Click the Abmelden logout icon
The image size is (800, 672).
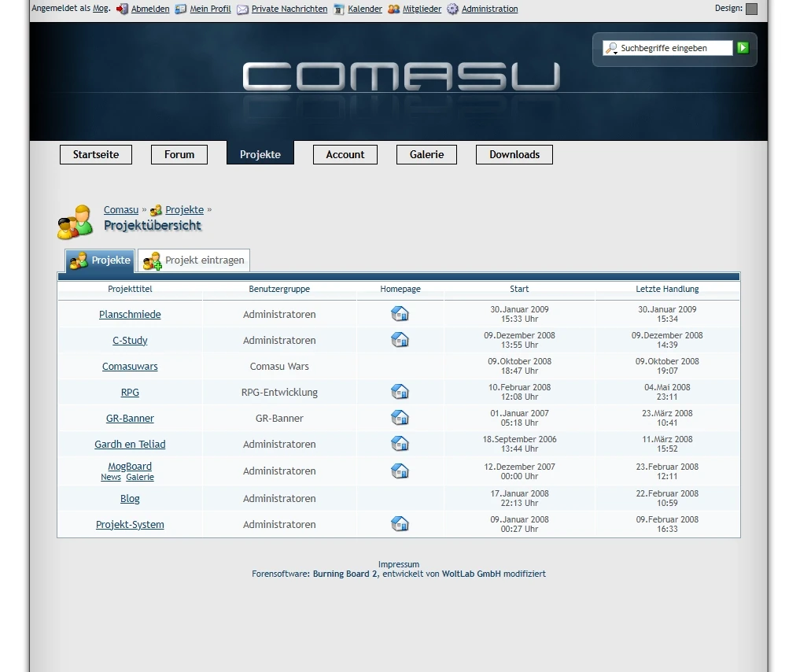point(122,9)
